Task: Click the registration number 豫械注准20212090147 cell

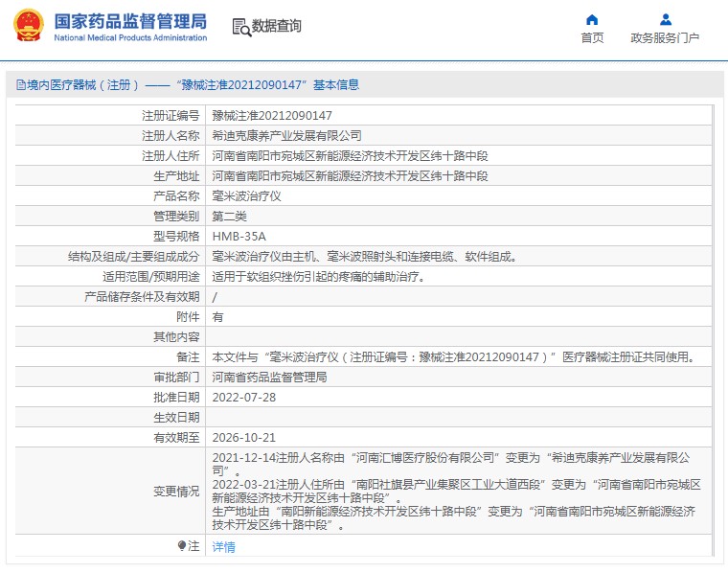Action: tap(272, 115)
